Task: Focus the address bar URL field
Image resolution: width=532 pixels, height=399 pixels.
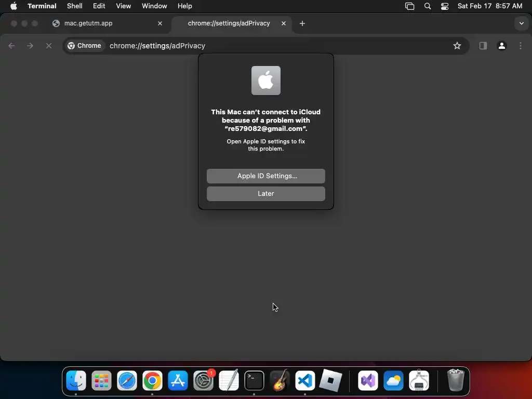Action: [267, 46]
